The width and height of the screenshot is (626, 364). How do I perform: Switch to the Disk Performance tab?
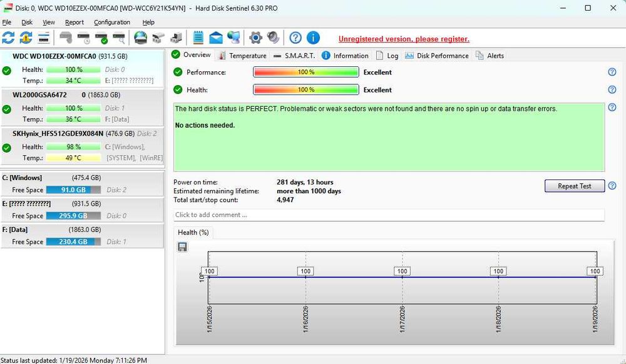(x=437, y=56)
